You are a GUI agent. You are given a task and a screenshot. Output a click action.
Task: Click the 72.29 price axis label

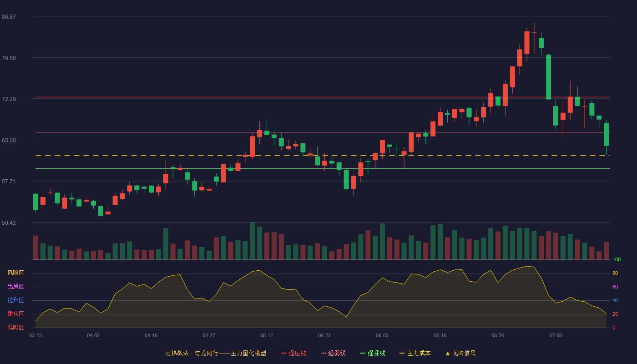pos(9,99)
